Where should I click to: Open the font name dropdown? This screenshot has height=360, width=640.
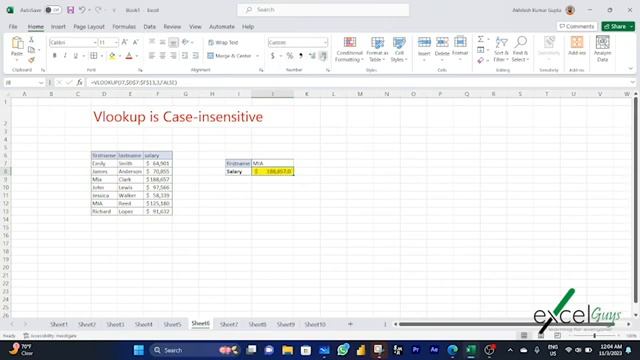pos(95,42)
